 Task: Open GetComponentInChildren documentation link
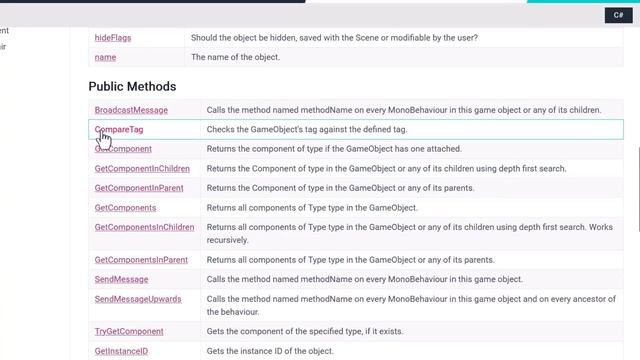[142, 169]
